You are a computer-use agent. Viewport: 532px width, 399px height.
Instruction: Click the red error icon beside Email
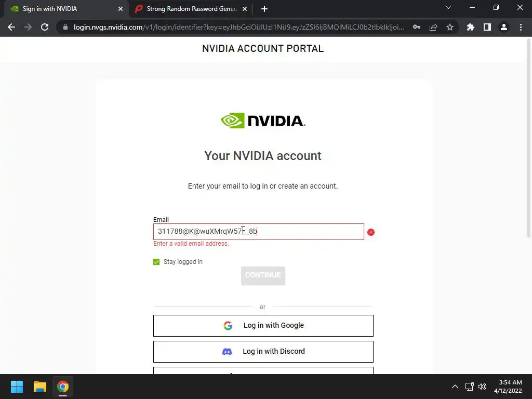(x=371, y=232)
